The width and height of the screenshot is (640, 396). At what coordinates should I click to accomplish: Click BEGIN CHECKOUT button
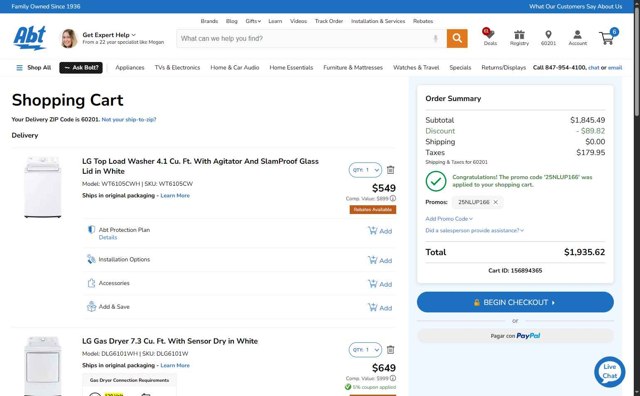click(x=515, y=303)
